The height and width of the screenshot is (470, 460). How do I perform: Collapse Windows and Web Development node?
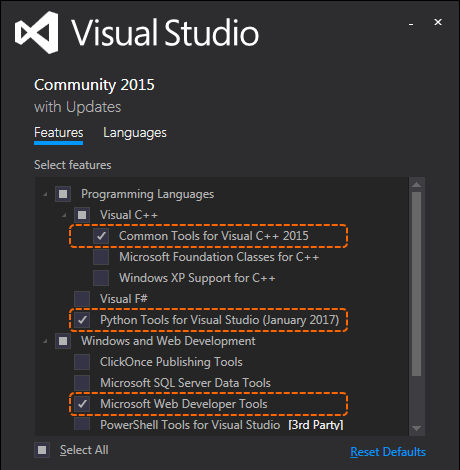[x=45, y=341]
